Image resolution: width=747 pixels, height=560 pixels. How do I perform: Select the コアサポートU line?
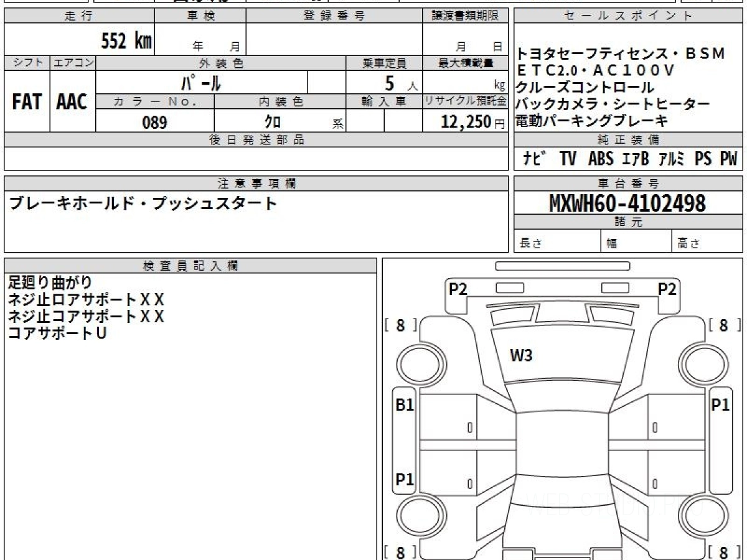pyautogui.click(x=57, y=333)
